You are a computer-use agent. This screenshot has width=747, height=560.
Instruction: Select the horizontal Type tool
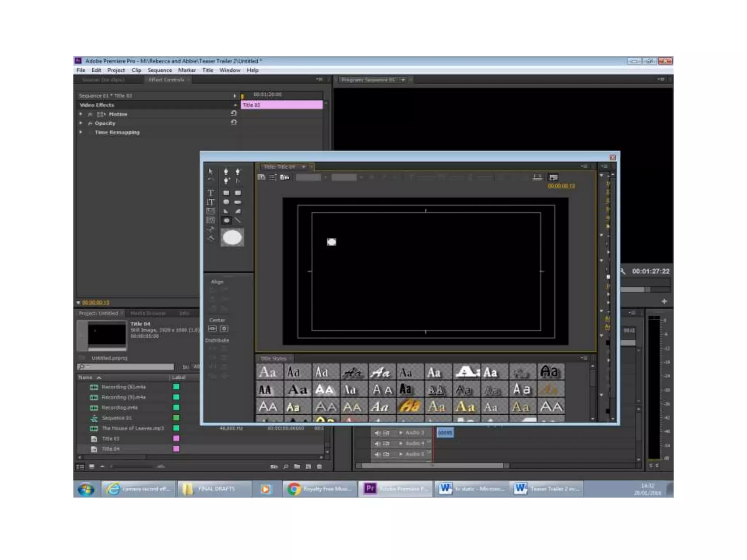coord(210,192)
